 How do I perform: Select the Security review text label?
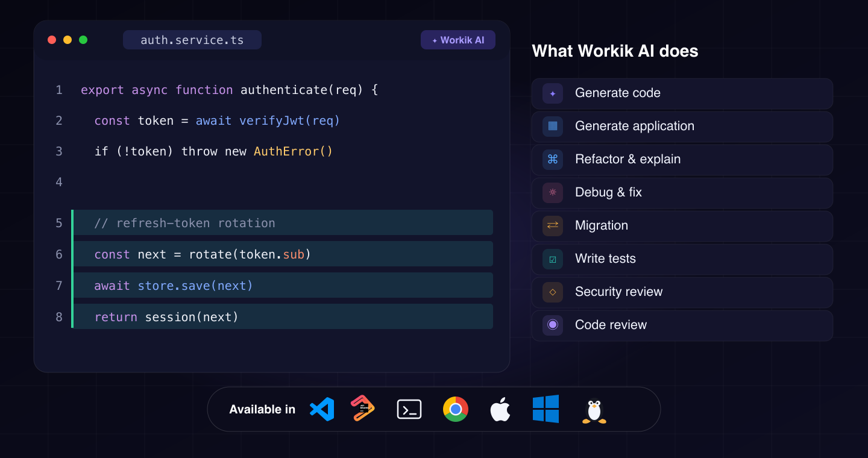click(x=619, y=292)
